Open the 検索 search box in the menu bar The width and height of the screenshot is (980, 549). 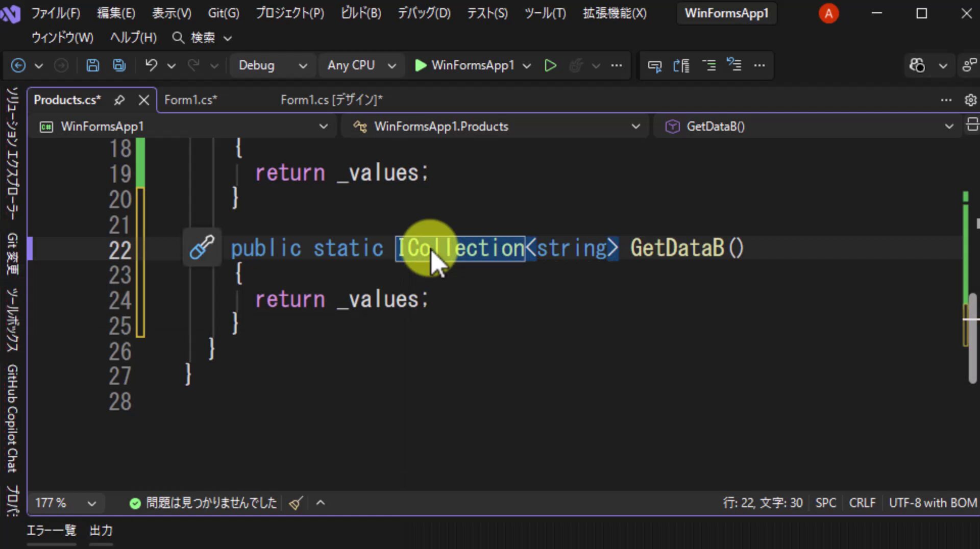[x=202, y=38]
